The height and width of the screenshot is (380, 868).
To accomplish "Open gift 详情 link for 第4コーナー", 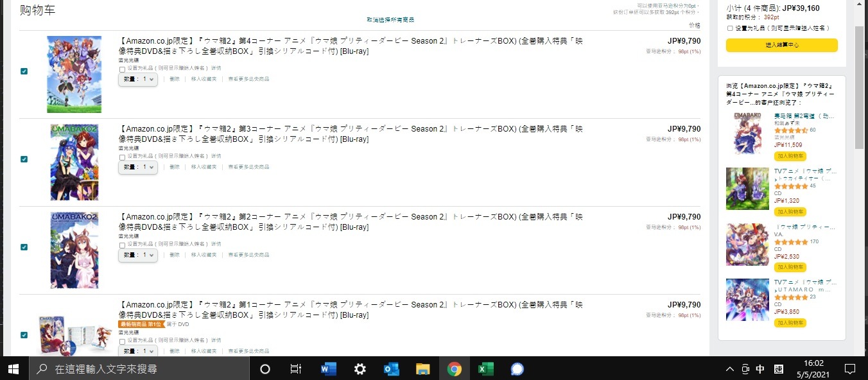I will pos(216,68).
